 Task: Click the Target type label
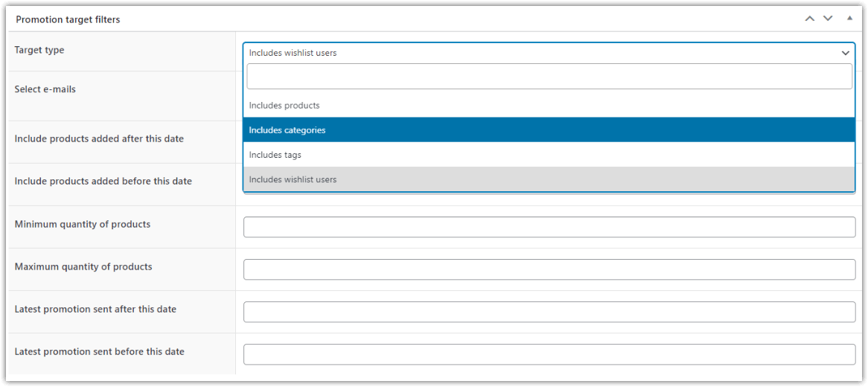(39, 50)
